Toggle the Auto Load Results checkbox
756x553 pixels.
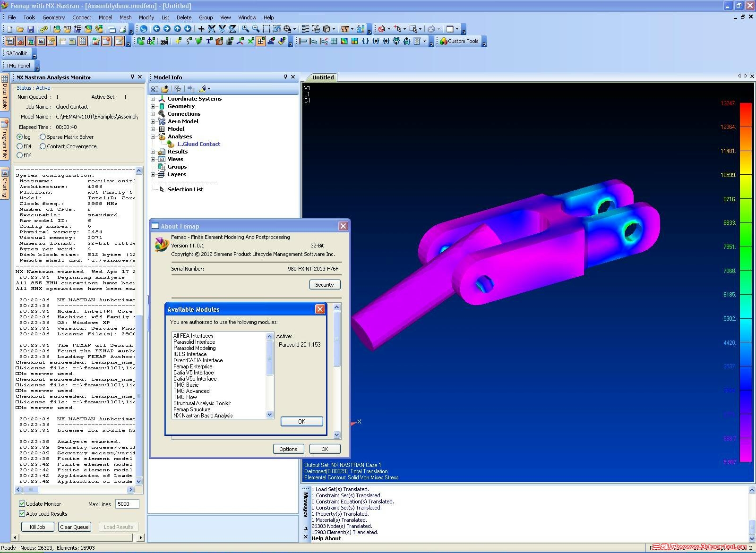click(22, 514)
